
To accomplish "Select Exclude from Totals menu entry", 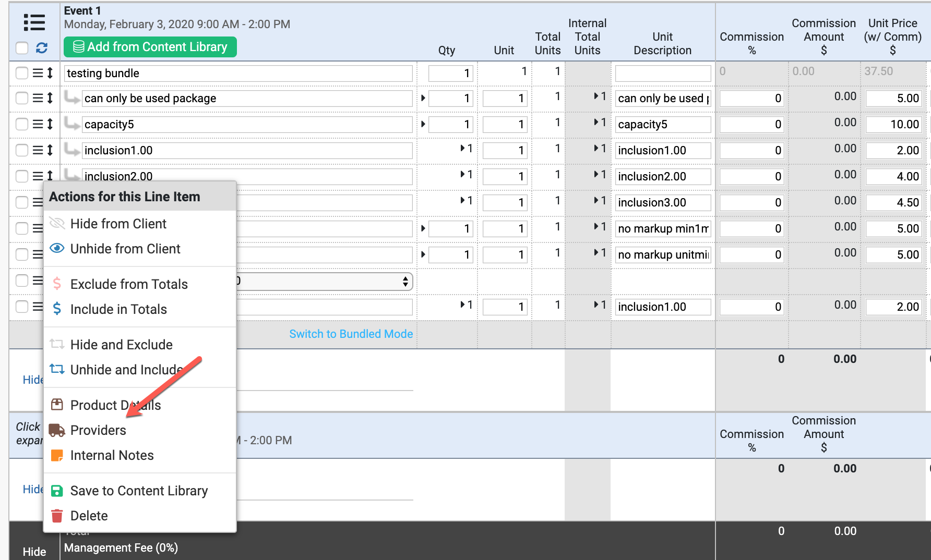I will point(140,284).
